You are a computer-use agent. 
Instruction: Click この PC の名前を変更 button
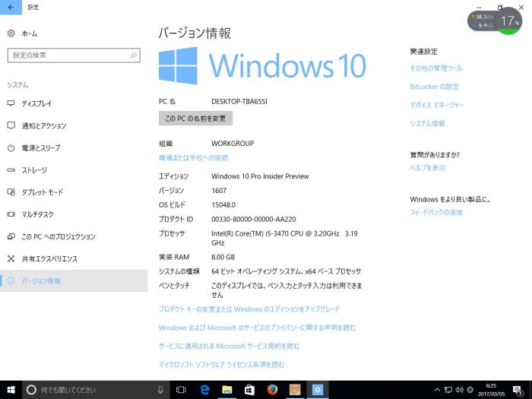[x=195, y=119]
